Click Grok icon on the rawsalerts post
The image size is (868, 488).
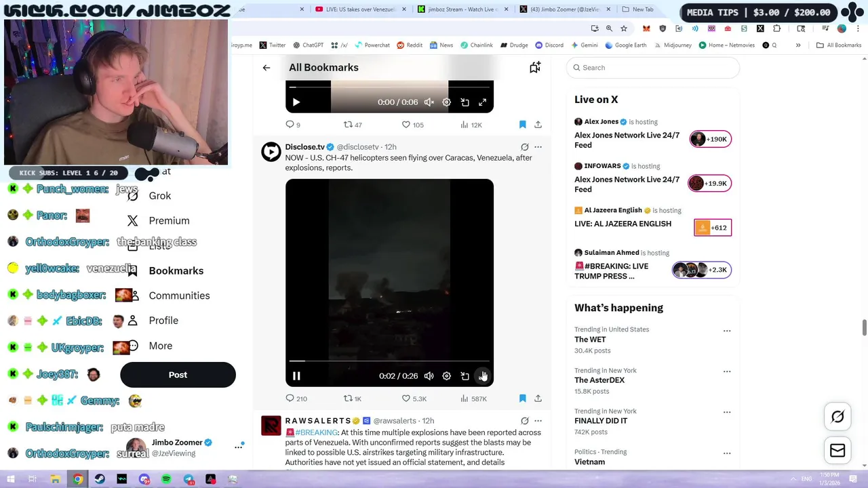(x=524, y=421)
